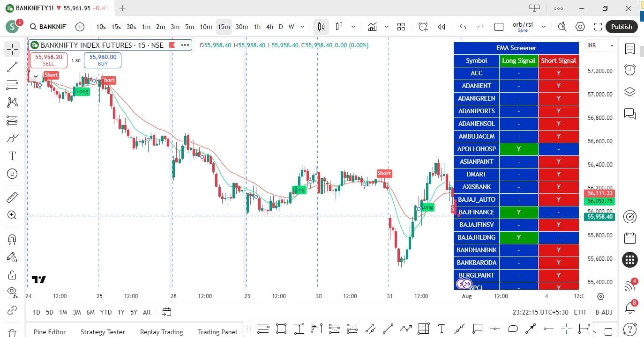The height and width of the screenshot is (337, 644).
Task: Open the Strategy Tester tab
Action: (103, 332)
